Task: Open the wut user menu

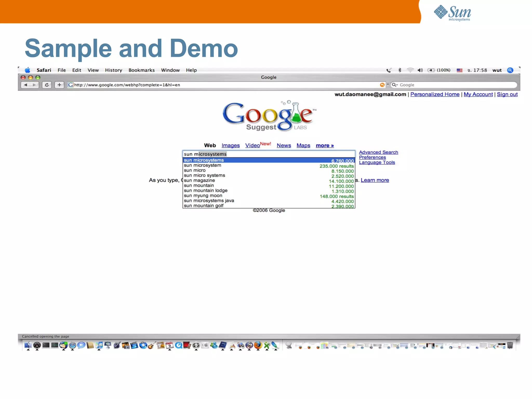Action: (x=497, y=70)
